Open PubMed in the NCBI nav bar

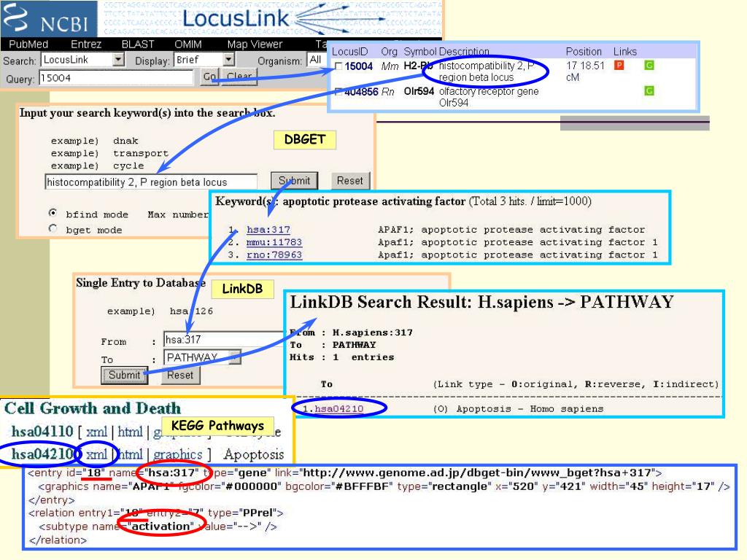coord(28,44)
